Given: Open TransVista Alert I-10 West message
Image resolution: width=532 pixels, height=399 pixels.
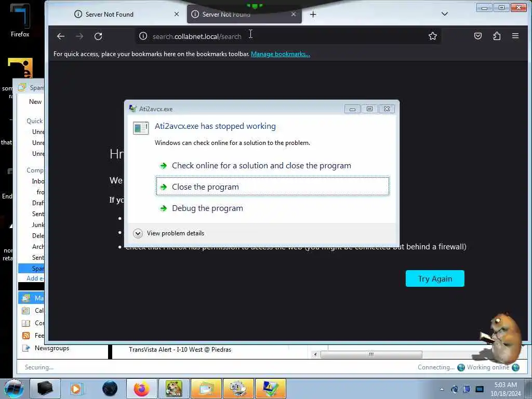Looking at the screenshot, I should pos(180,350).
